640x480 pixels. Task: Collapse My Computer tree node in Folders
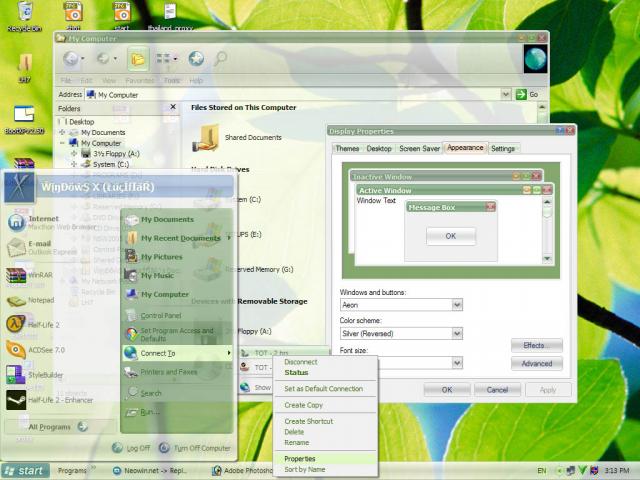tap(62, 143)
